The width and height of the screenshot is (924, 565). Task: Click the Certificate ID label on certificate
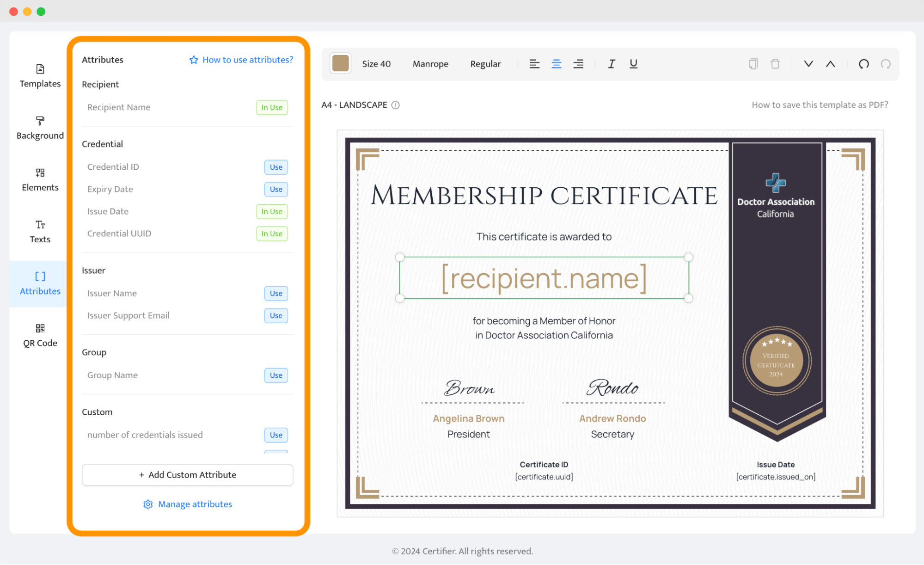coord(544,465)
